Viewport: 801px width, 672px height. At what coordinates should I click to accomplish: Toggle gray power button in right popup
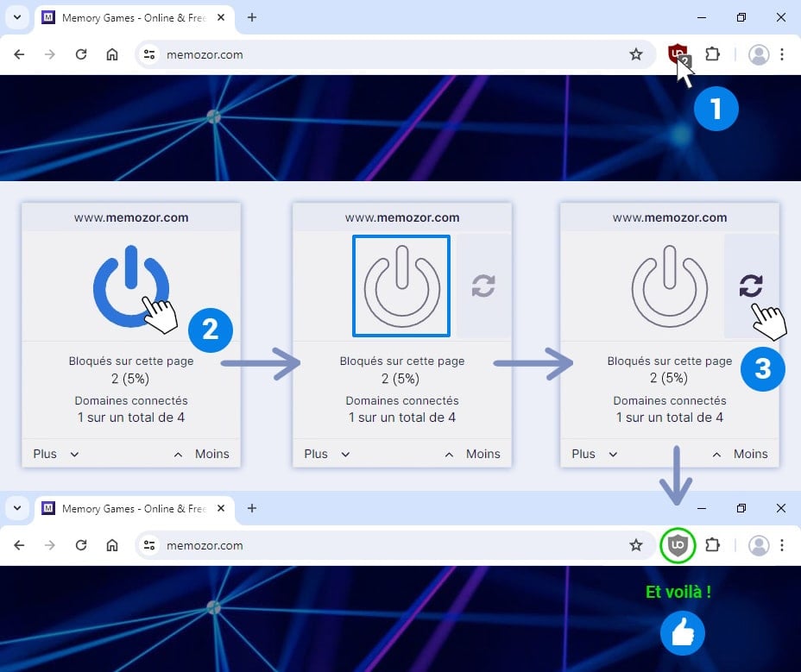(669, 286)
